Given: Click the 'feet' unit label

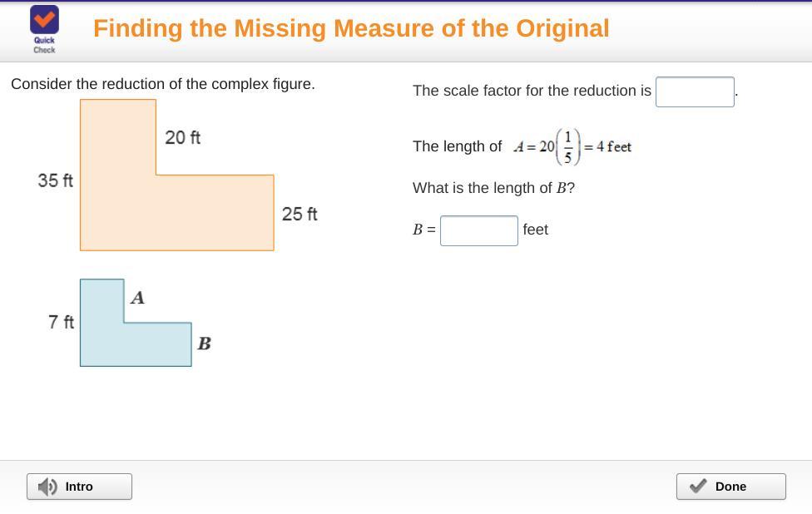Looking at the screenshot, I should point(535,230).
